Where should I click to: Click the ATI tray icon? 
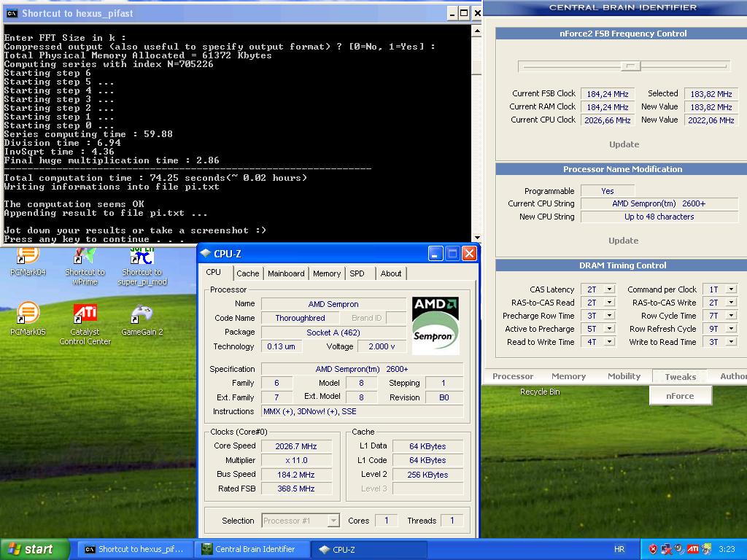[693, 549]
